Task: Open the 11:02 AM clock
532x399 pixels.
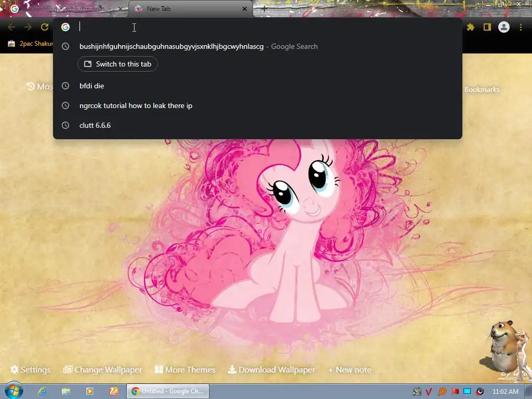Action: [x=505, y=392]
